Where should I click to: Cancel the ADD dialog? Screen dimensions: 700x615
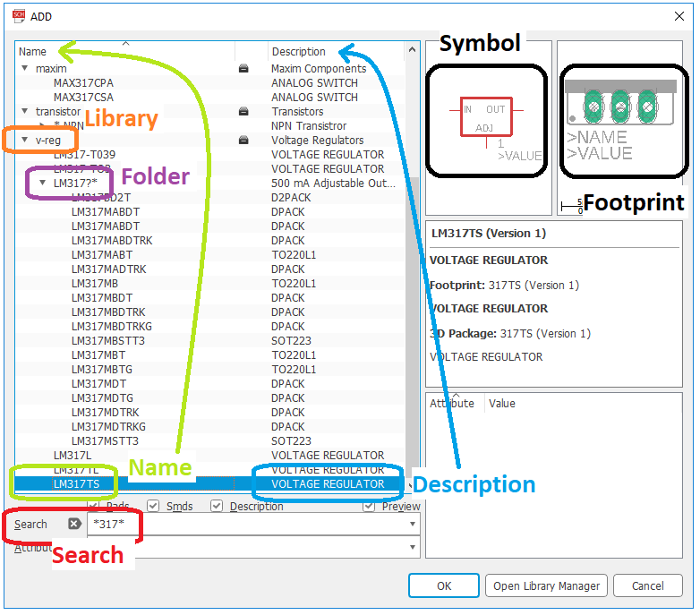pyautogui.click(x=648, y=585)
